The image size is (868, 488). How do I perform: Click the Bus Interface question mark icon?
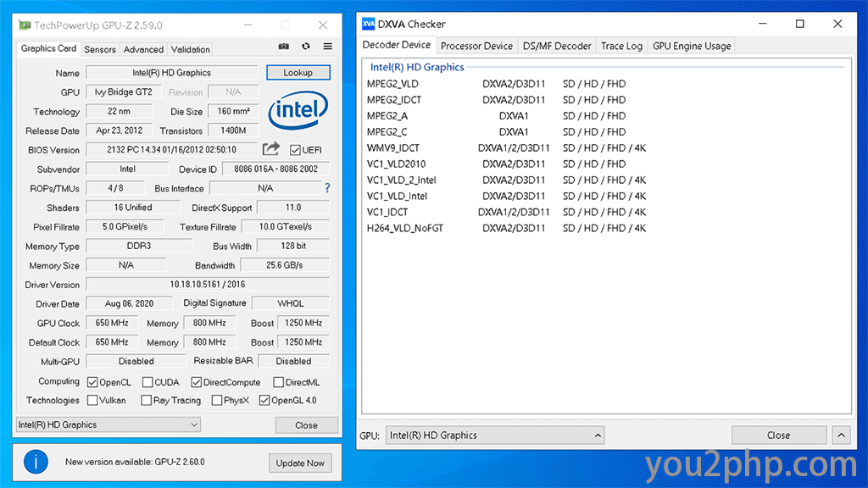tap(327, 188)
